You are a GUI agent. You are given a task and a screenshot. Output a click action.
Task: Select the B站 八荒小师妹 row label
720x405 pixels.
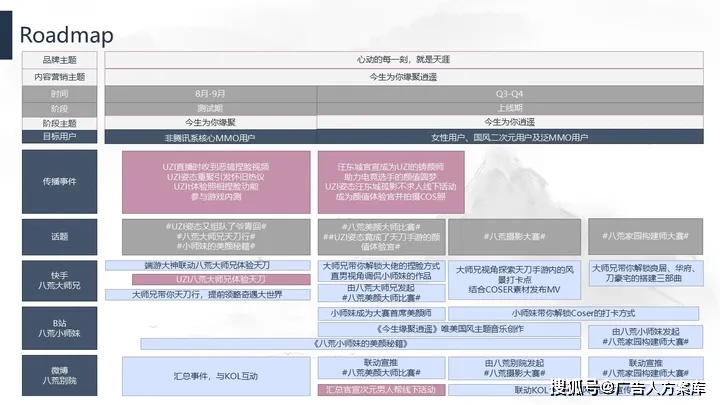tap(60, 328)
